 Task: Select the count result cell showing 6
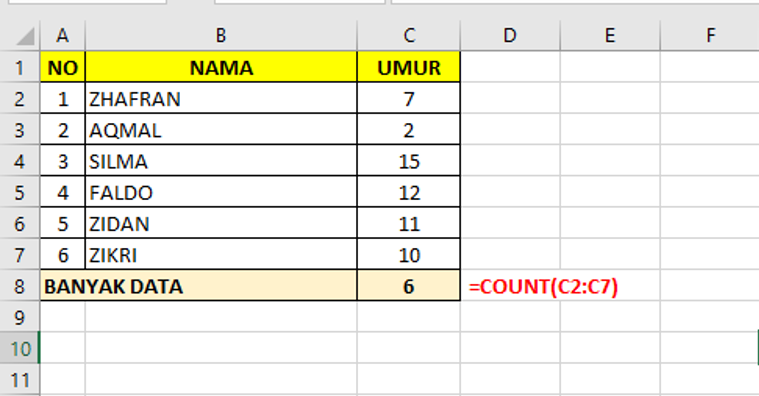[x=409, y=286]
